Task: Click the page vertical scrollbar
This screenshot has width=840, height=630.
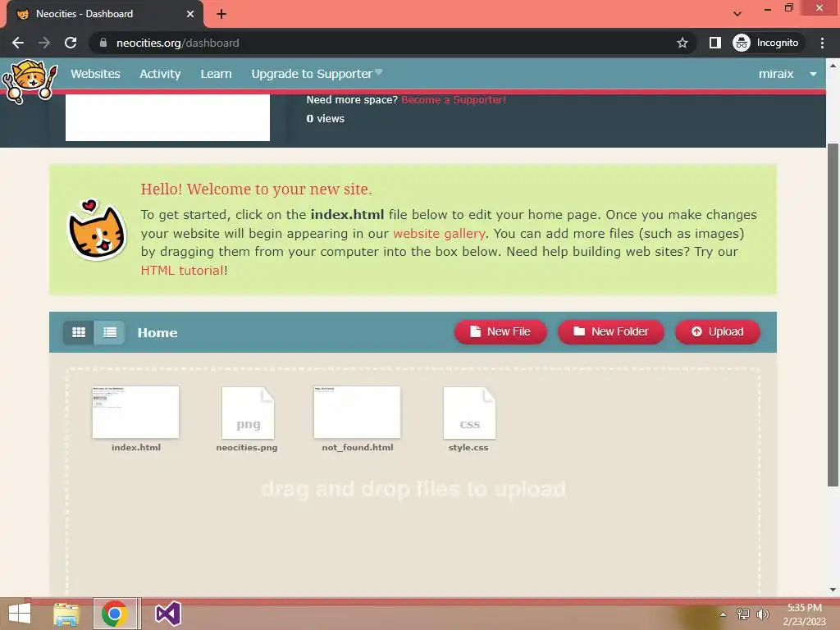Action: tap(833, 315)
